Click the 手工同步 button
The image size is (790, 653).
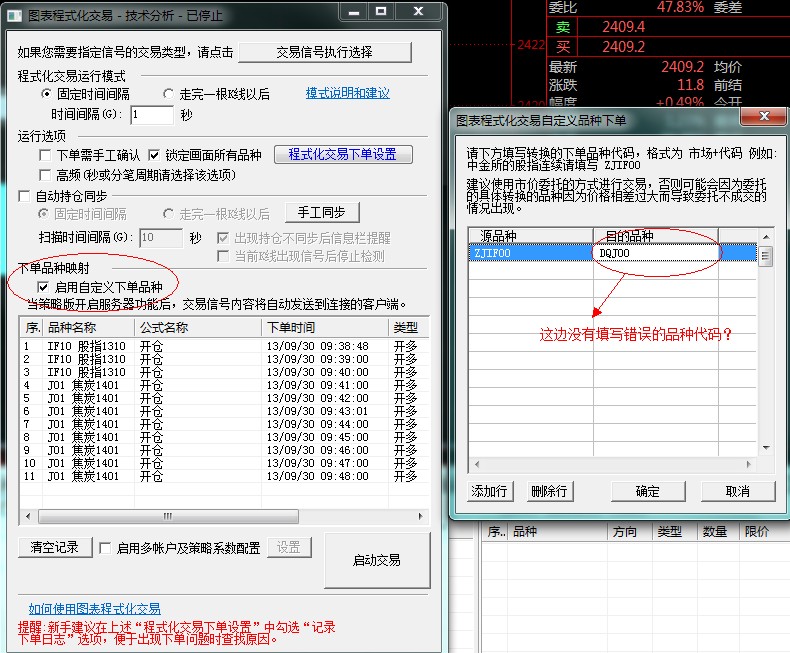click(321, 212)
